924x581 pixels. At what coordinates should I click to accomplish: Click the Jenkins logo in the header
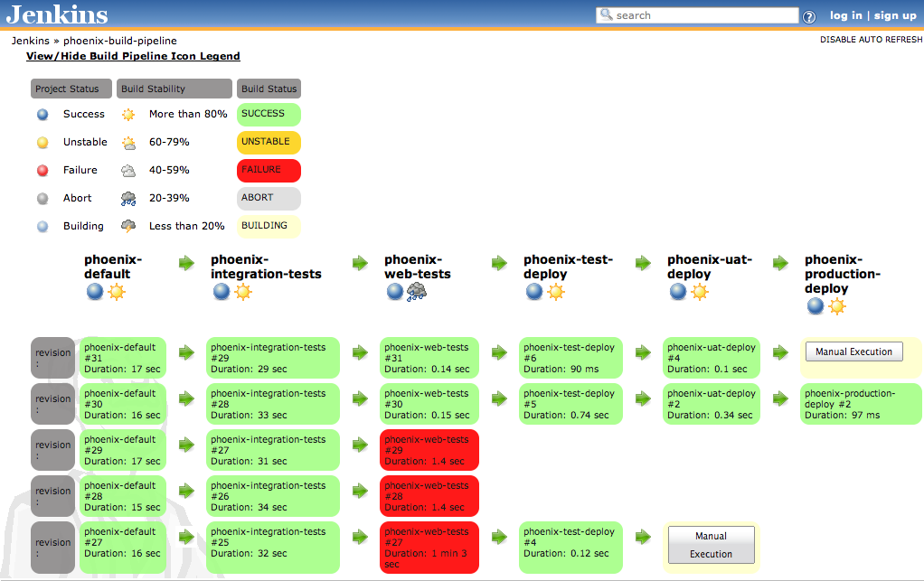coord(57,14)
